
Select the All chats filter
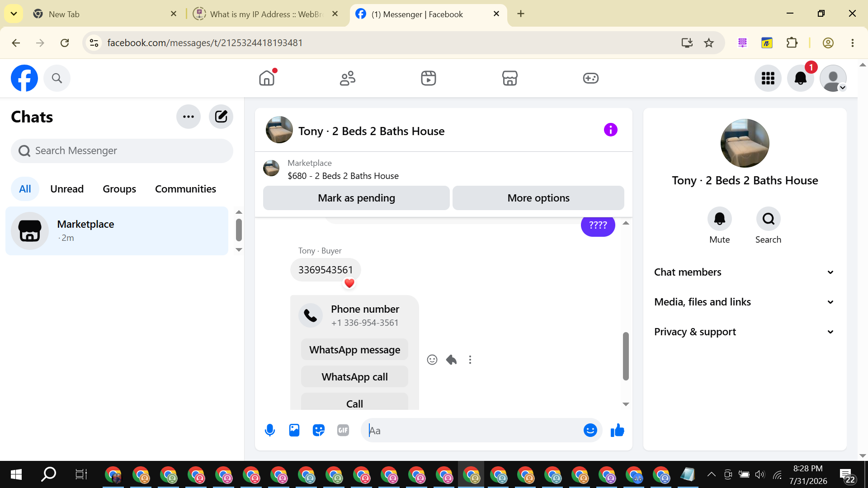pyautogui.click(x=25, y=189)
